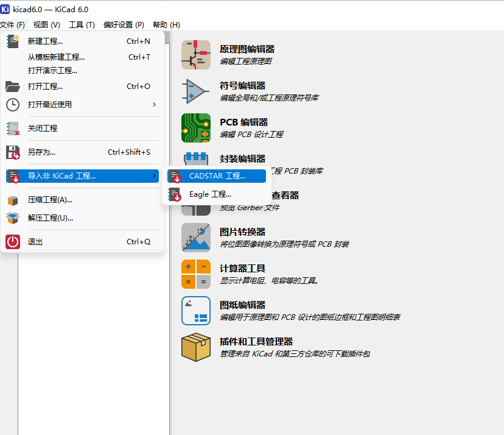Viewport: 504px width, 435px height.
Task: Open the 图纸编辑器 drawing sheet editor icon
Action: click(x=196, y=311)
